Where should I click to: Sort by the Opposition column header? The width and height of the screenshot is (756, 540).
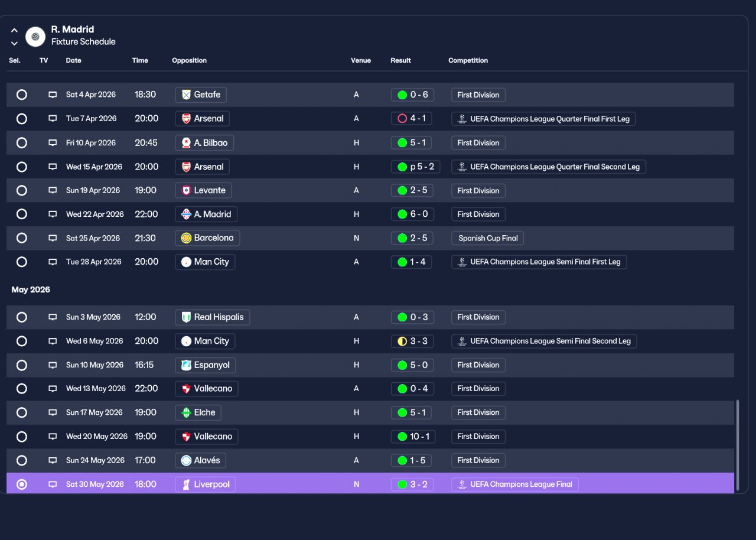[x=189, y=60]
